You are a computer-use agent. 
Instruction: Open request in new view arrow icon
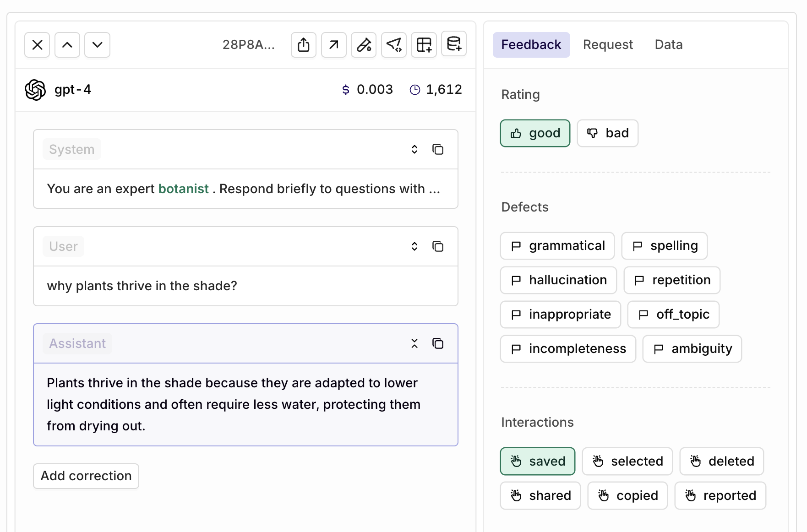point(333,45)
